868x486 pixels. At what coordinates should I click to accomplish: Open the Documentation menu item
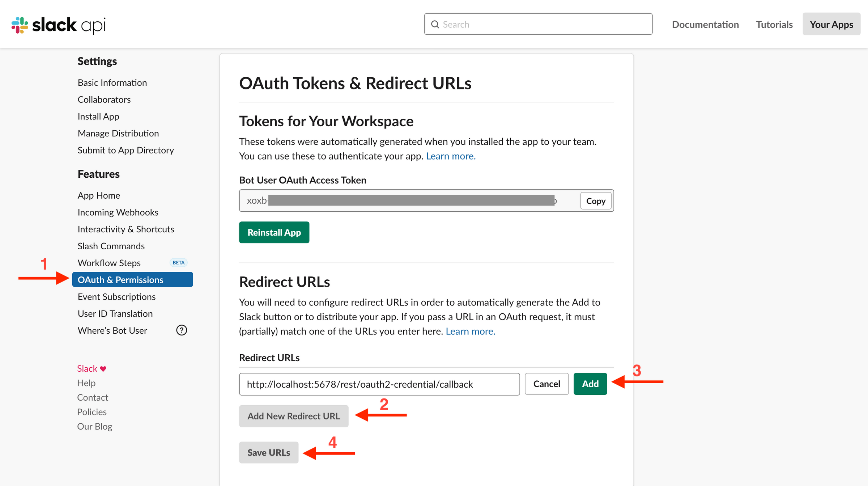(x=705, y=24)
